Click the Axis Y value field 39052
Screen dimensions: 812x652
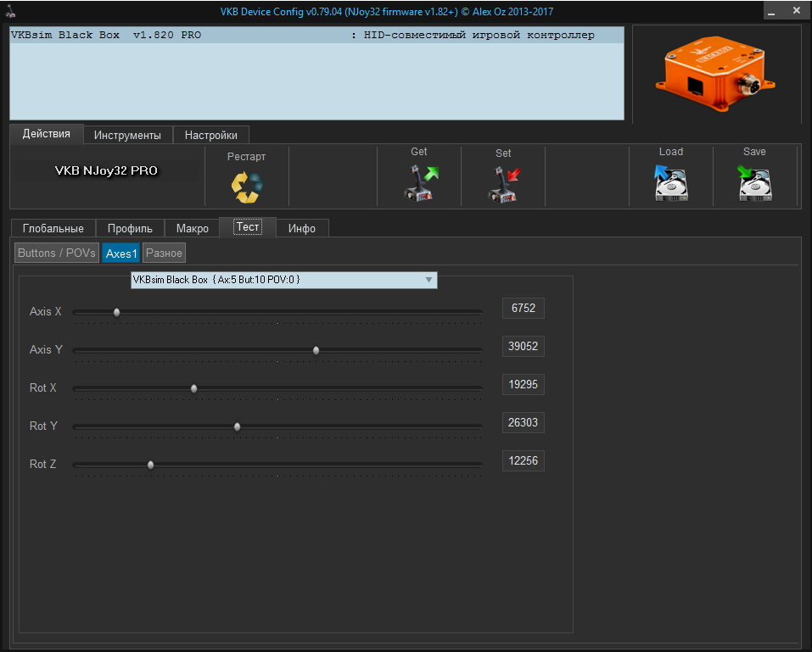click(523, 346)
